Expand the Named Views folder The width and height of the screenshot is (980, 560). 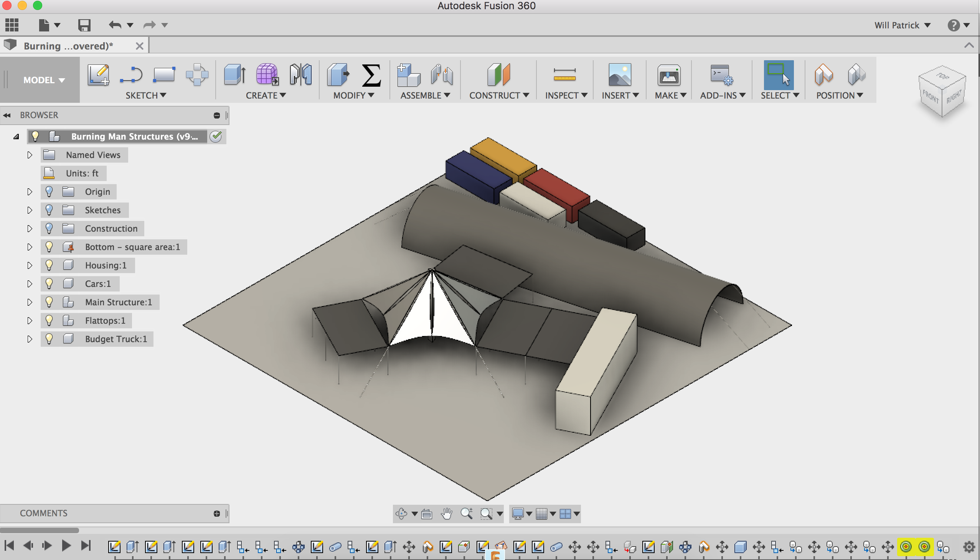(x=30, y=155)
